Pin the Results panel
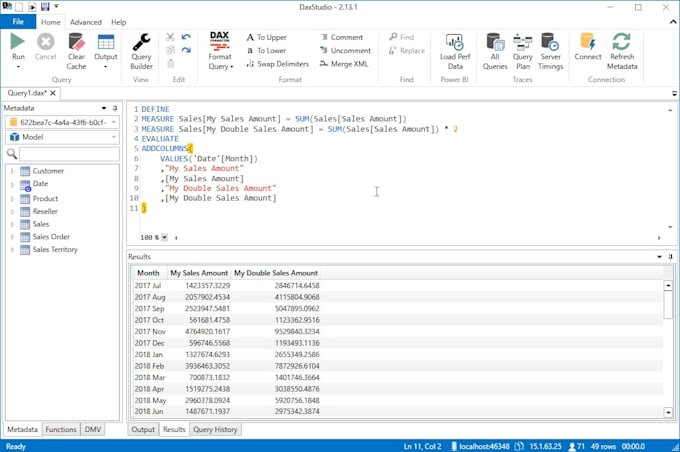The width and height of the screenshot is (680, 452). tap(670, 257)
